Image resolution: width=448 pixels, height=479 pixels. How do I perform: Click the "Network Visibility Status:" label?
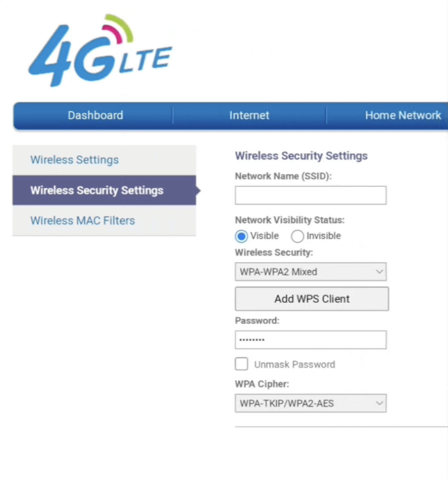click(290, 220)
